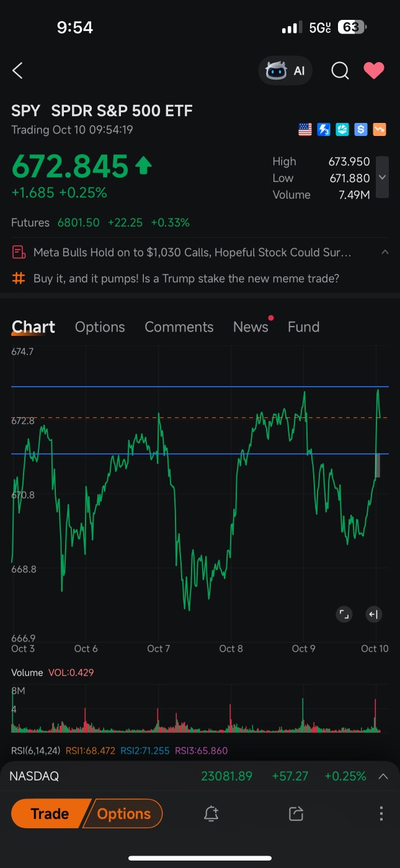400x868 pixels.
Task: Collapse the news headline chevron
Action: point(385,252)
